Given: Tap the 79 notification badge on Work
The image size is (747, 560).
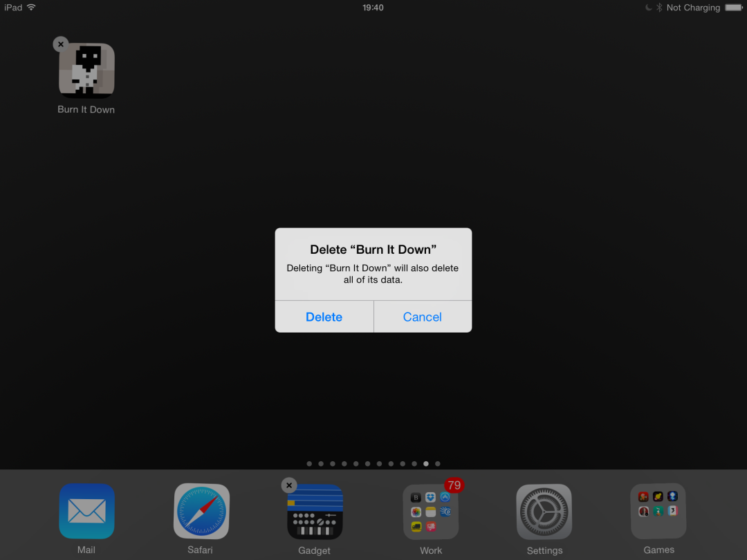Looking at the screenshot, I should coord(454,485).
